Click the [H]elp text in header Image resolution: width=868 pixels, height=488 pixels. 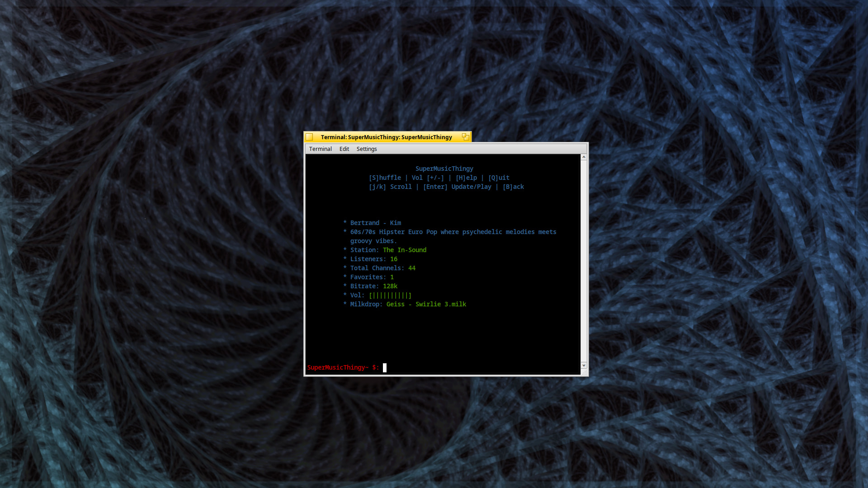(x=466, y=178)
